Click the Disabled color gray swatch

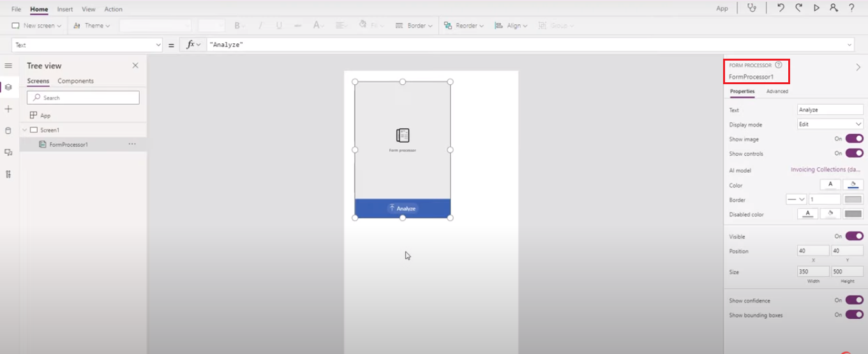(x=853, y=214)
